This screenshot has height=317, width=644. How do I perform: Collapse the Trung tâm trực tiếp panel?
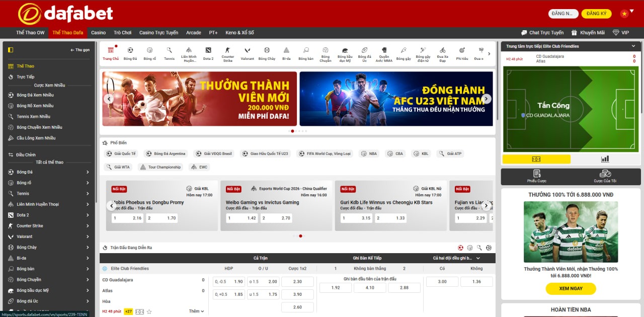(x=633, y=46)
